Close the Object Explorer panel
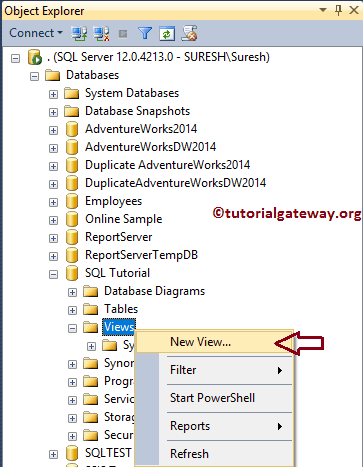363x467 pixels. [x=354, y=10]
